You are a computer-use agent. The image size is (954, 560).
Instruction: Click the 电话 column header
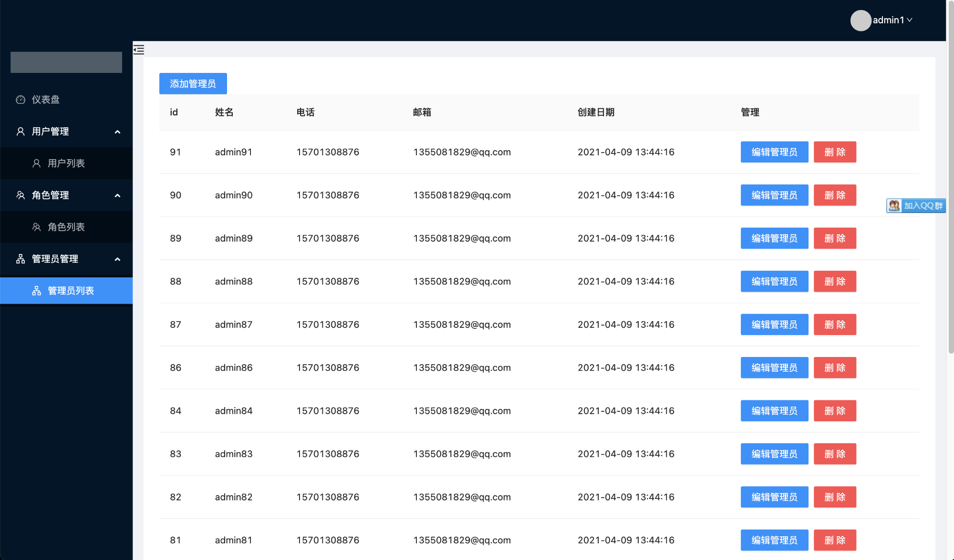click(x=305, y=112)
